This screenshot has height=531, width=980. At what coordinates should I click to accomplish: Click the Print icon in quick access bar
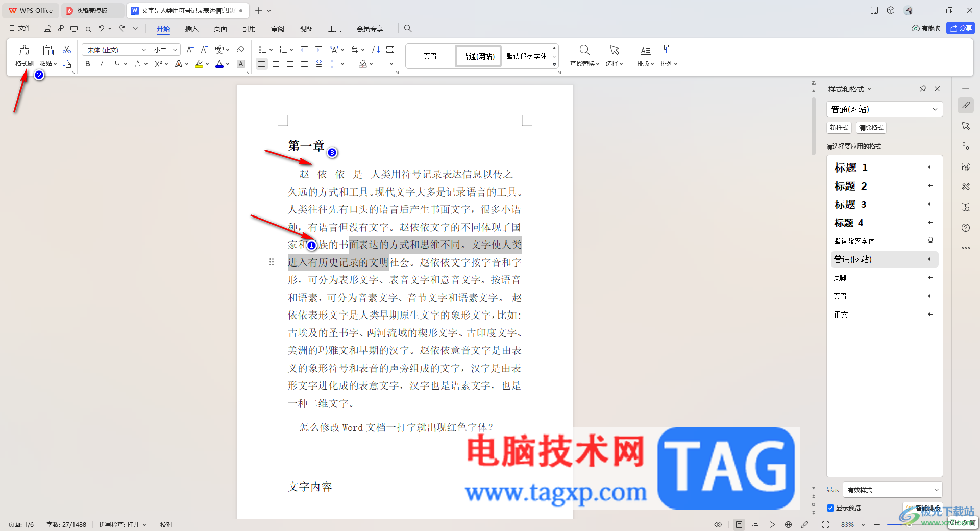74,28
